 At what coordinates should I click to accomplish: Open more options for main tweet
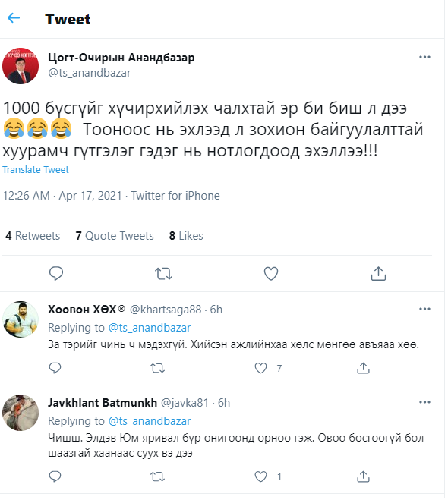point(424,57)
